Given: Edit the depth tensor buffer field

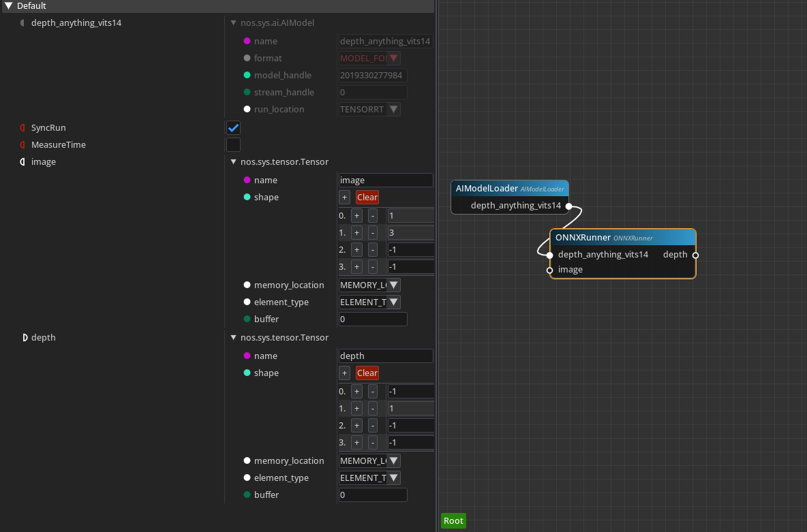Looking at the screenshot, I should [x=373, y=495].
